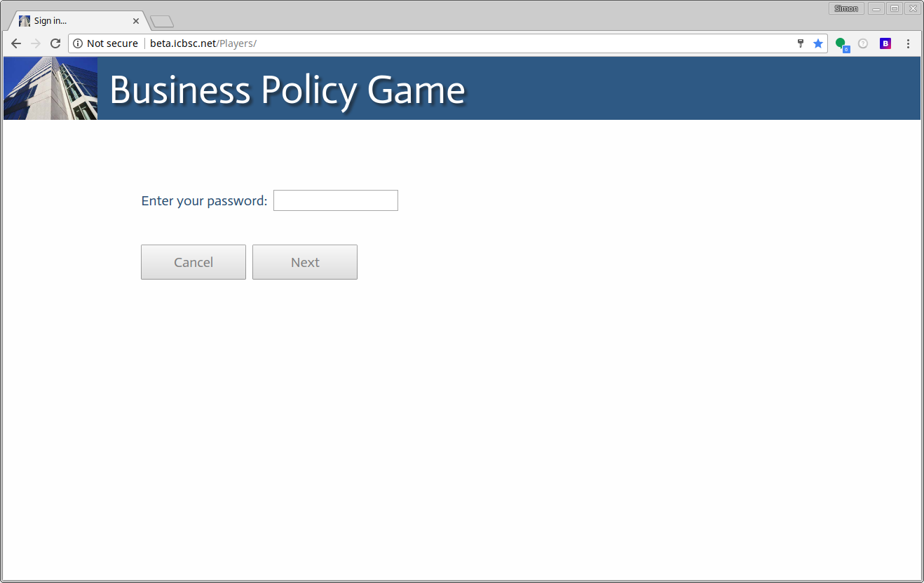Click the saved password key icon
Viewport: 924px width, 583px height.
click(801, 43)
